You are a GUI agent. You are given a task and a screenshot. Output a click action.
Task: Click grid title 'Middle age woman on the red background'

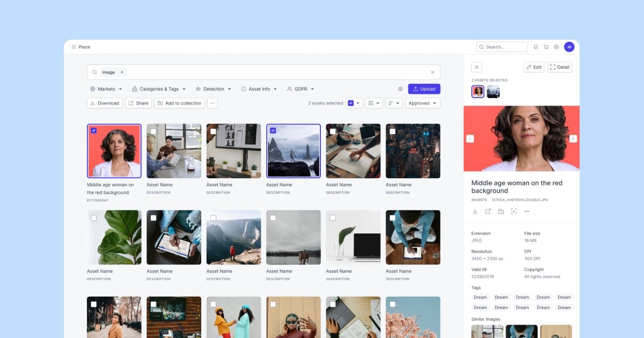111,188
